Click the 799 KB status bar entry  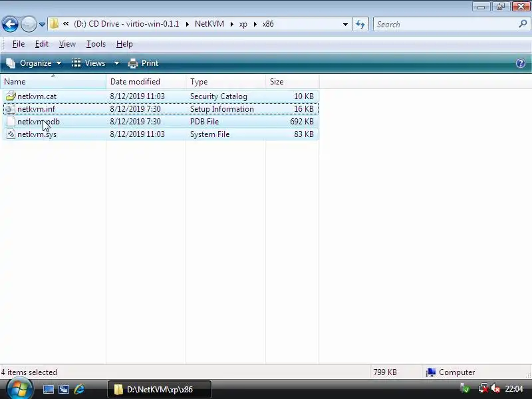pos(385,372)
